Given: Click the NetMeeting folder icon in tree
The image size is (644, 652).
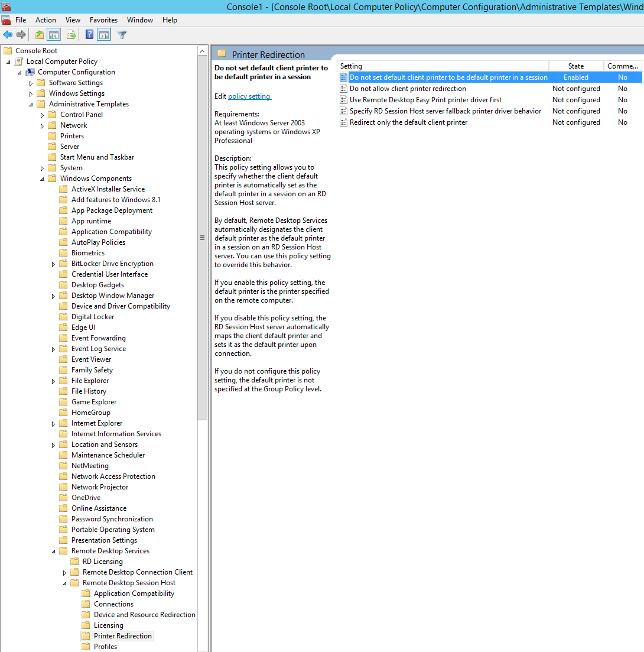Looking at the screenshot, I should click(x=64, y=466).
